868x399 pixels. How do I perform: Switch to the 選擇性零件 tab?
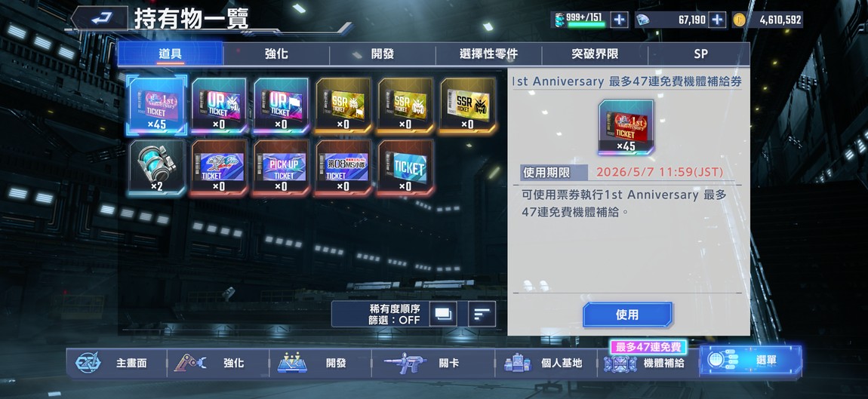[489, 54]
